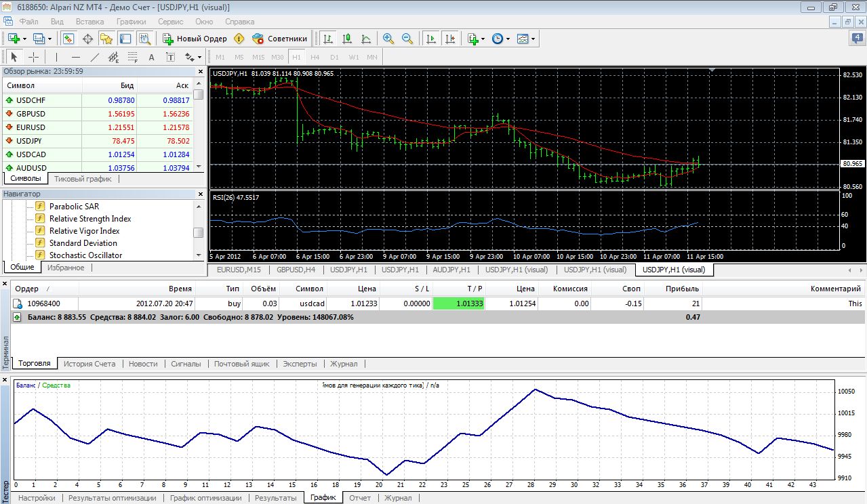Open the Templates icon
The width and height of the screenshot is (867, 504).
[x=523, y=39]
